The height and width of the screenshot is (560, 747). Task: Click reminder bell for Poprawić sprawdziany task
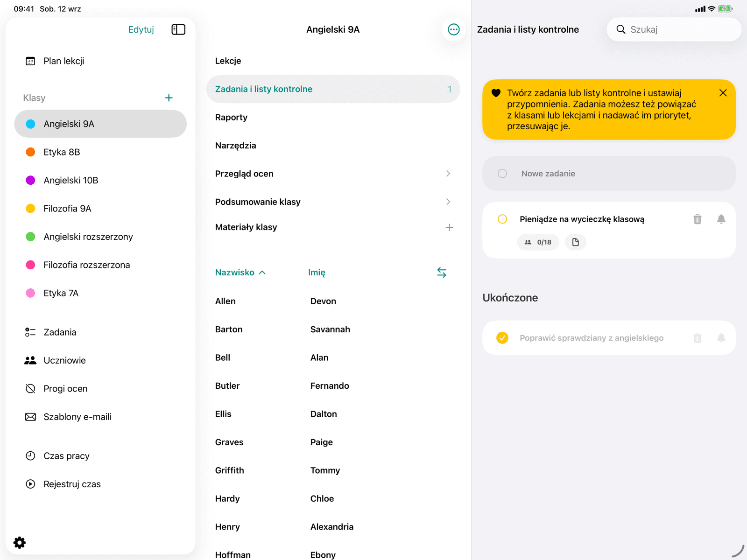(721, 338)
